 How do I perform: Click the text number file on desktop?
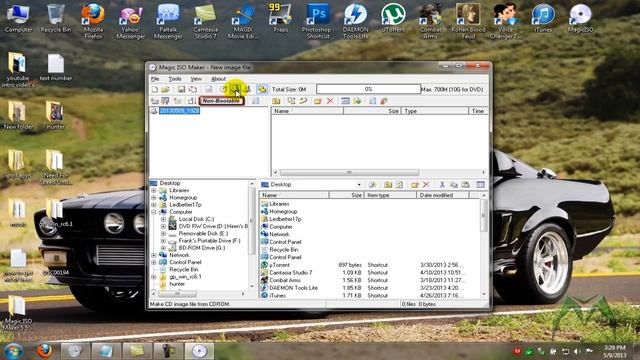click(x=56, y=67)
